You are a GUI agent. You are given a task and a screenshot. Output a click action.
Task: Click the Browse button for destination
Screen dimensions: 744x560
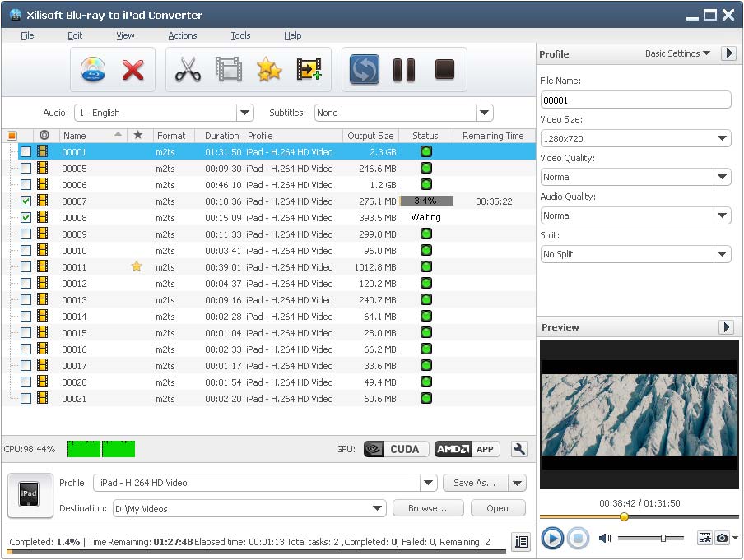tap(427, 508)
